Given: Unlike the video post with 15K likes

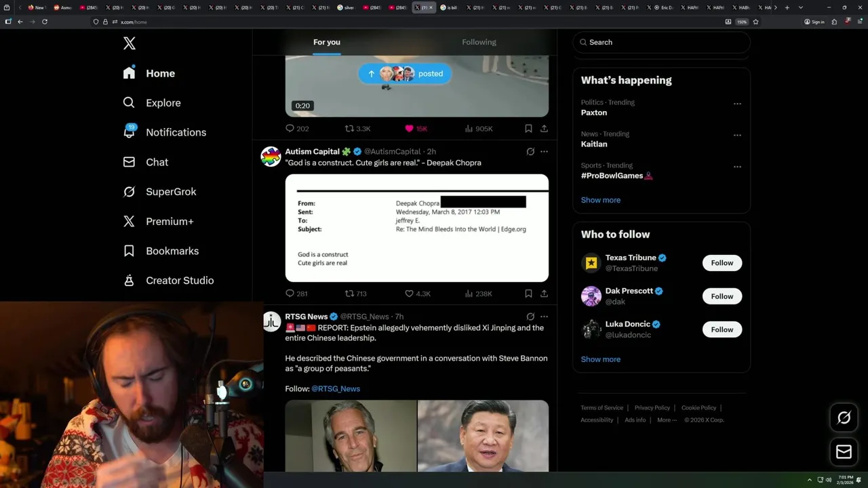Looking at the screenshot, I should 416,129.
